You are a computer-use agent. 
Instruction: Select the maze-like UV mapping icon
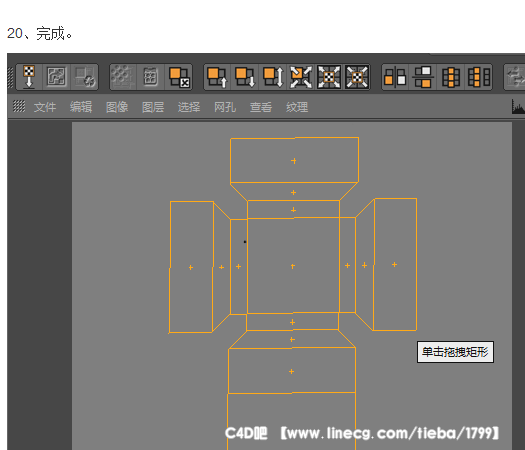click(56, 77)
